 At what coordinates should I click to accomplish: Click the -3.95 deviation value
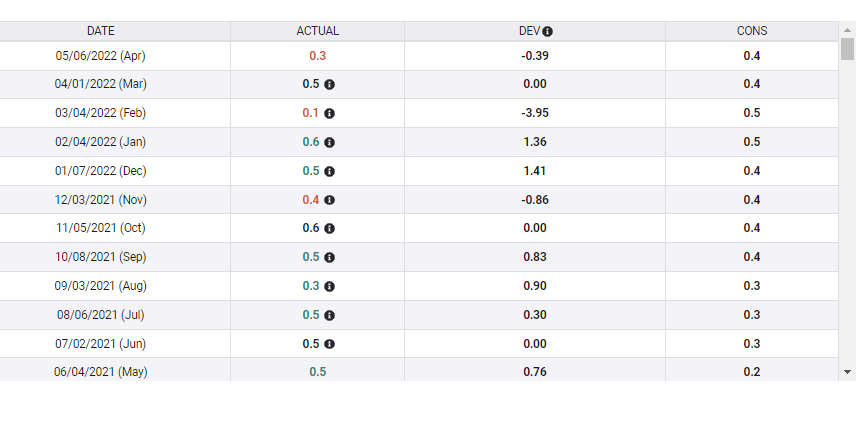click(x=535, y=113)
